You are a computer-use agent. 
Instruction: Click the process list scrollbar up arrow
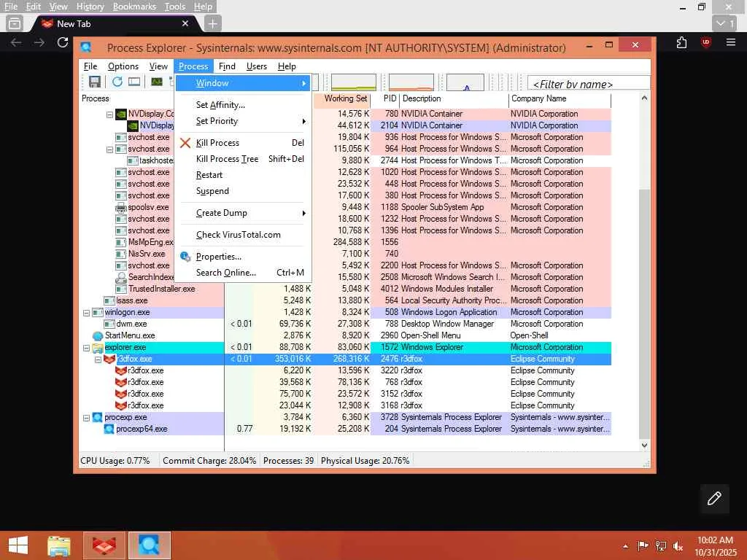[x=644, y=98]
